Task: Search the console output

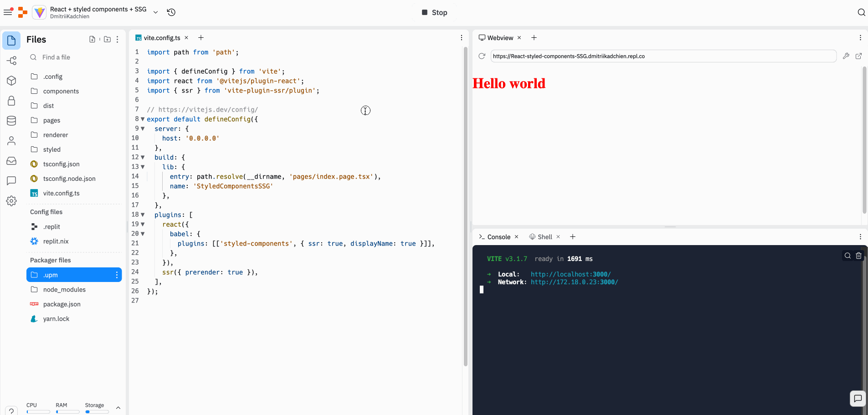Action: click(x=847, y=256)
